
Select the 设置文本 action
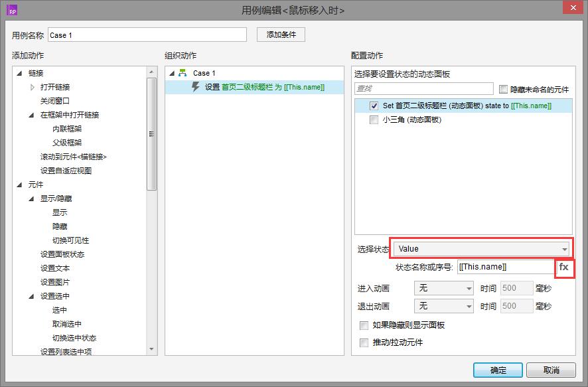tap(55, 268)
